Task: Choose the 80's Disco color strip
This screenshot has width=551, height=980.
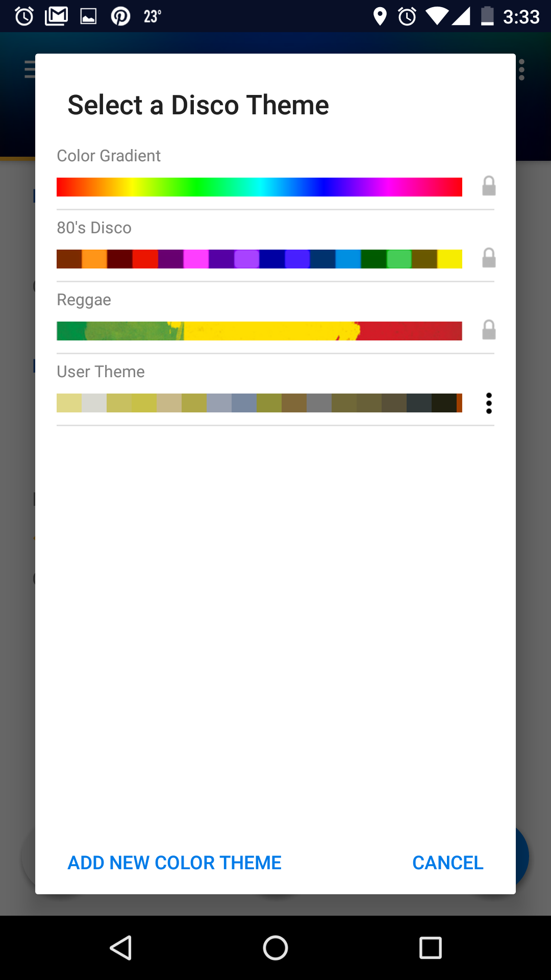Action: (259, 259)
